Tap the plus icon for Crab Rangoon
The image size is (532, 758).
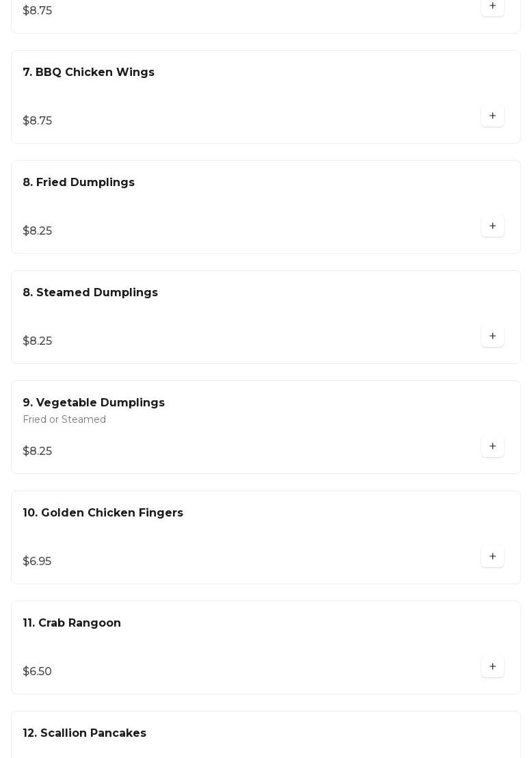pos(492,667)
